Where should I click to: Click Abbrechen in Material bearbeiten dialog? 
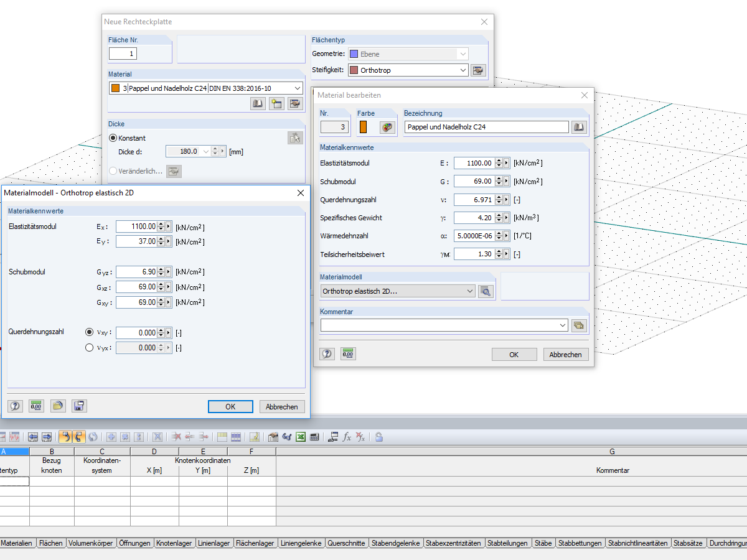click(x=565, y=354)
